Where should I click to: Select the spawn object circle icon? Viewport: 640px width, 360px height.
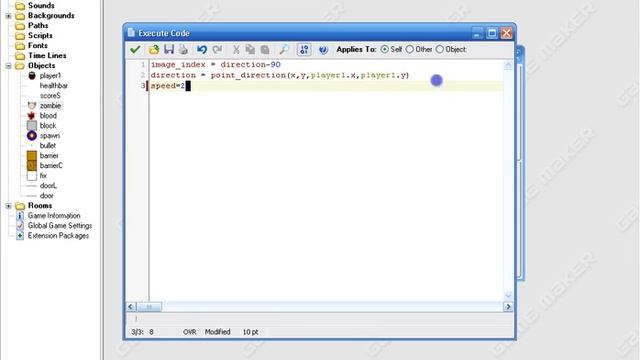tap(32, 136)
